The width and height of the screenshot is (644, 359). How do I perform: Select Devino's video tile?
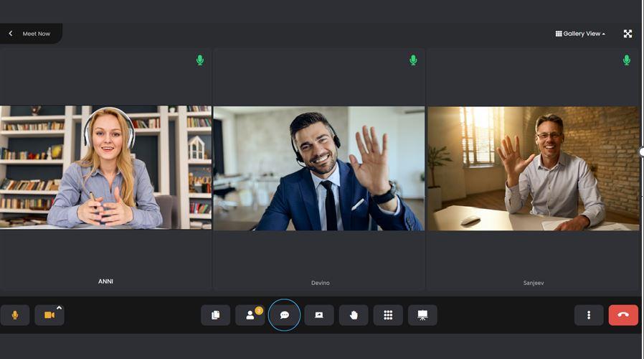(318, 169)
